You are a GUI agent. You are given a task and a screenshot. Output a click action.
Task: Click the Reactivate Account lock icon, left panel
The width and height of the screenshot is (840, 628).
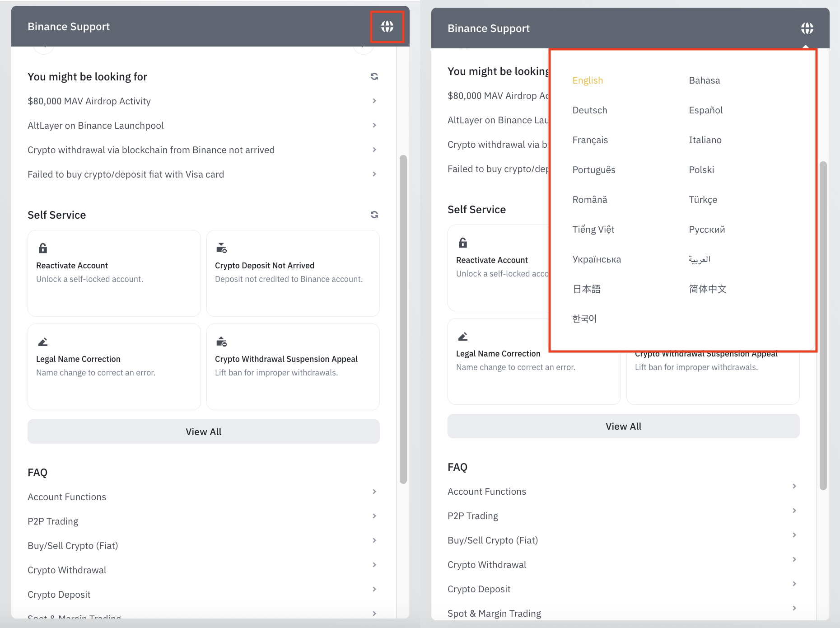[43, 248]
